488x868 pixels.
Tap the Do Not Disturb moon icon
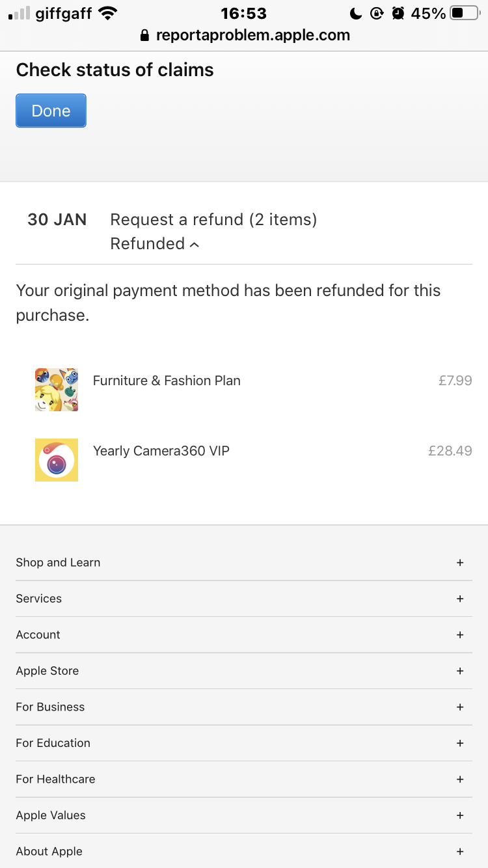(356, 13)
